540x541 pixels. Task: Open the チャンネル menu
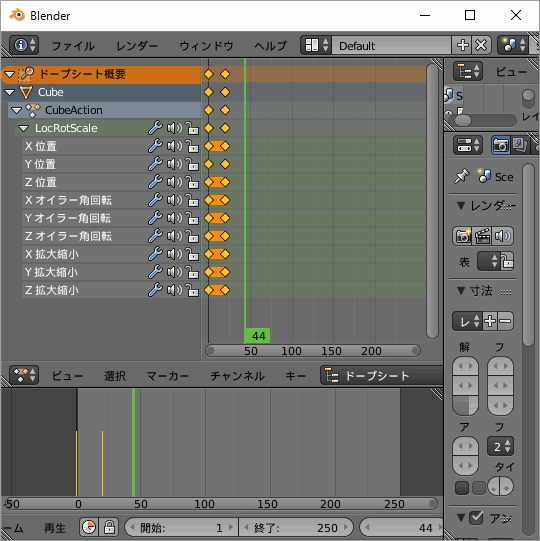point(238,376)
